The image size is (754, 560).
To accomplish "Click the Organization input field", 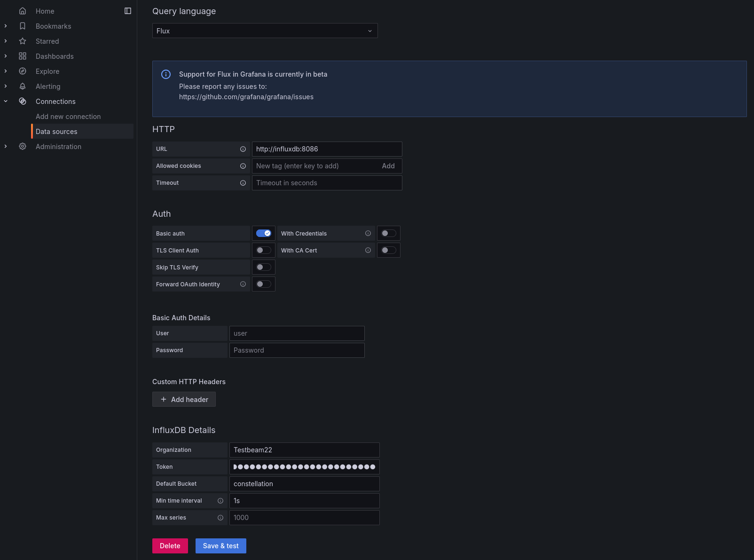I will pyautogui.click(x=305, y=450).
